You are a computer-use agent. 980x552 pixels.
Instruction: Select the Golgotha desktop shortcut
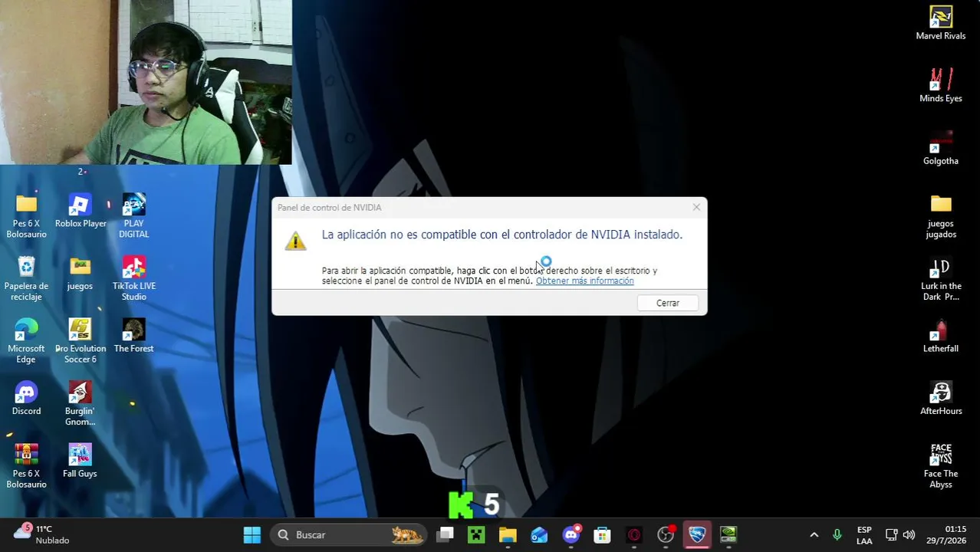940,148
